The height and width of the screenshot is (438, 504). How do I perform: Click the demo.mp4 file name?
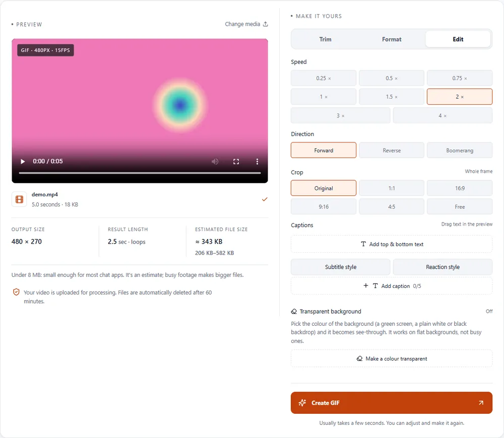pos(45,195)
